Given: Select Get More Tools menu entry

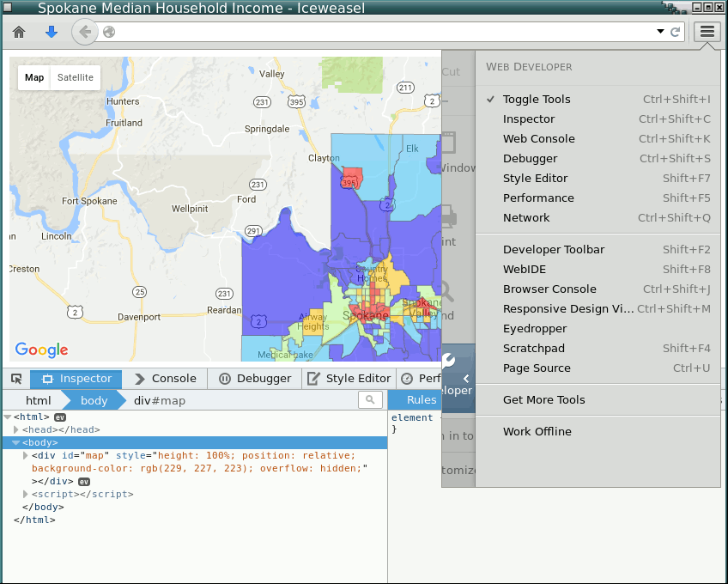Looking at the screenshot, I should point(543,400).
